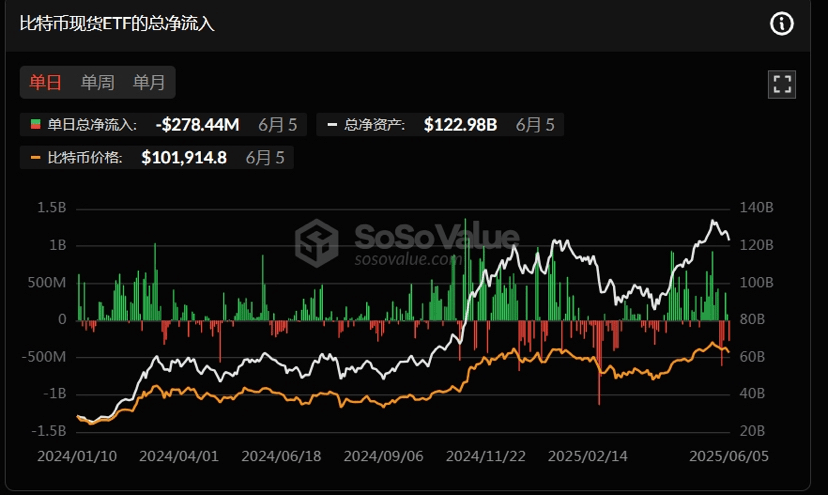
Task: Click the 2025/02/14 x-axis date label
Action: click(x=588, y=456)
